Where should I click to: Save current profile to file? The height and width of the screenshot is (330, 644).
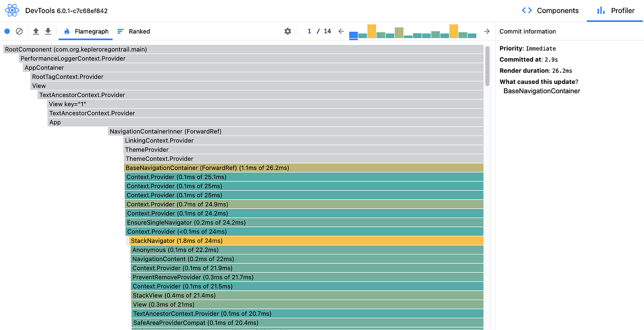pyautogui.click(x=48, y=31)
